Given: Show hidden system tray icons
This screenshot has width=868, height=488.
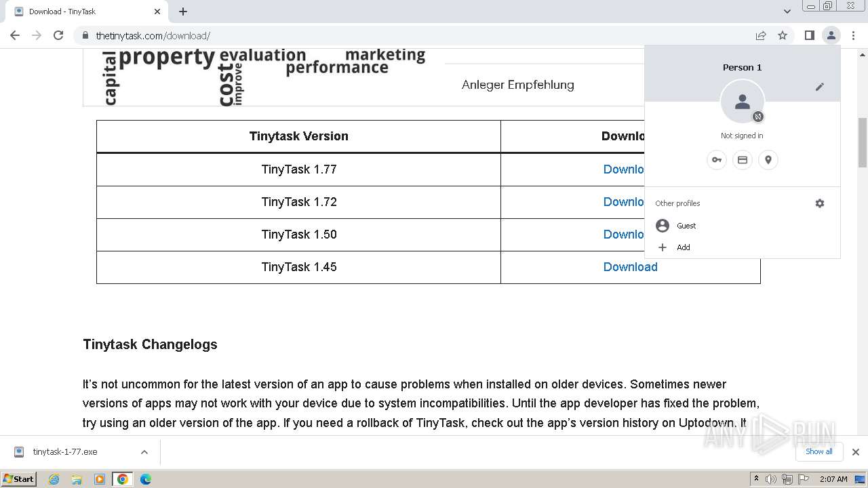Looking at the screenshot, I should click(x=756, y=479).
